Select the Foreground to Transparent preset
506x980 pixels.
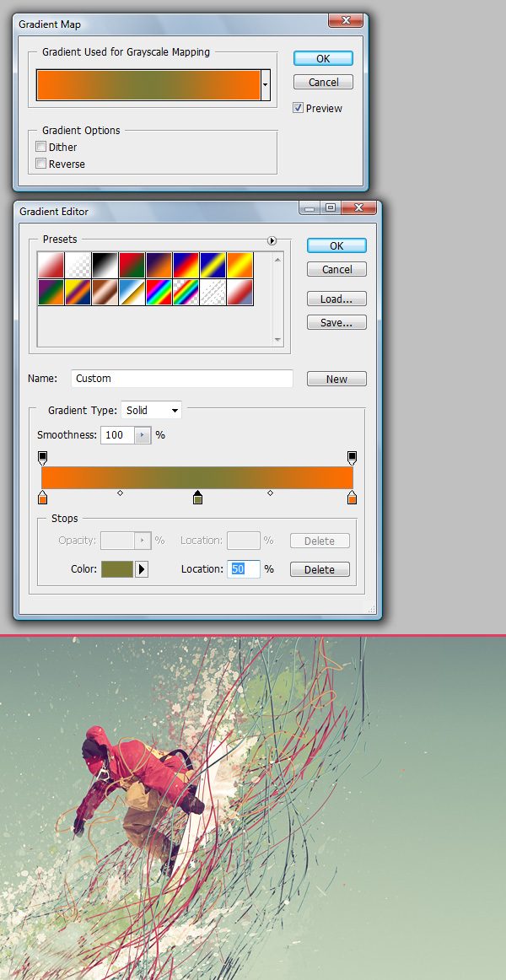(78, 265)
